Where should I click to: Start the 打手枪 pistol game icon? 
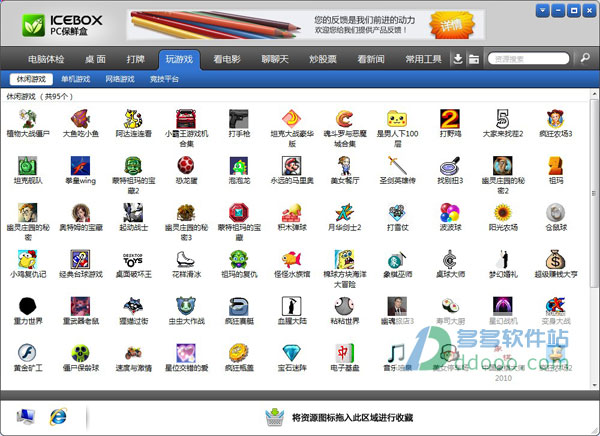pyautogui.click(x=239, y=119)
